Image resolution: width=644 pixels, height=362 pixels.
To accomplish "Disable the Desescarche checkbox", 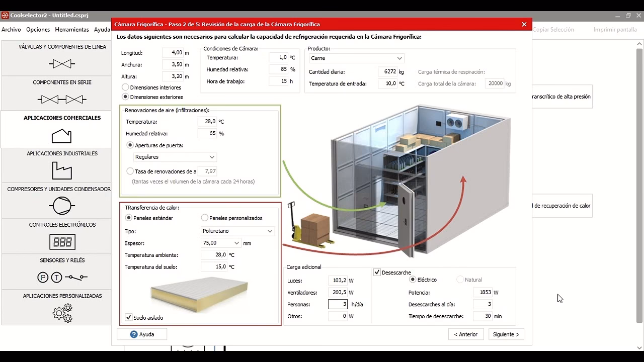I will [377, 273].
